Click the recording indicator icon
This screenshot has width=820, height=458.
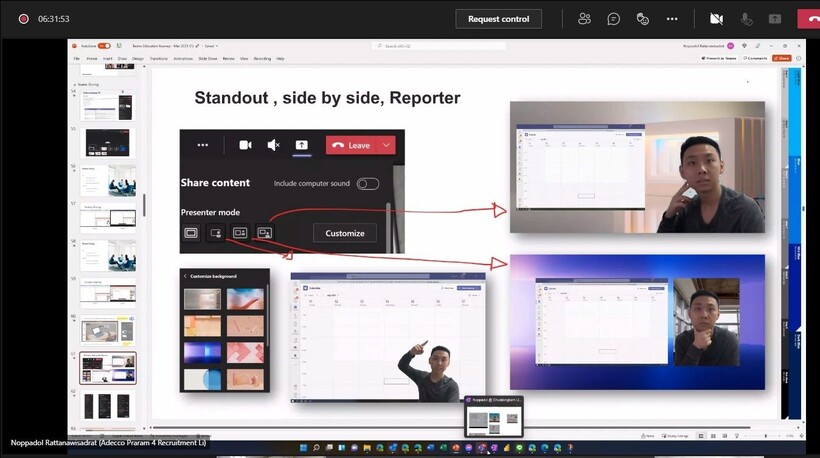(23, 19)
